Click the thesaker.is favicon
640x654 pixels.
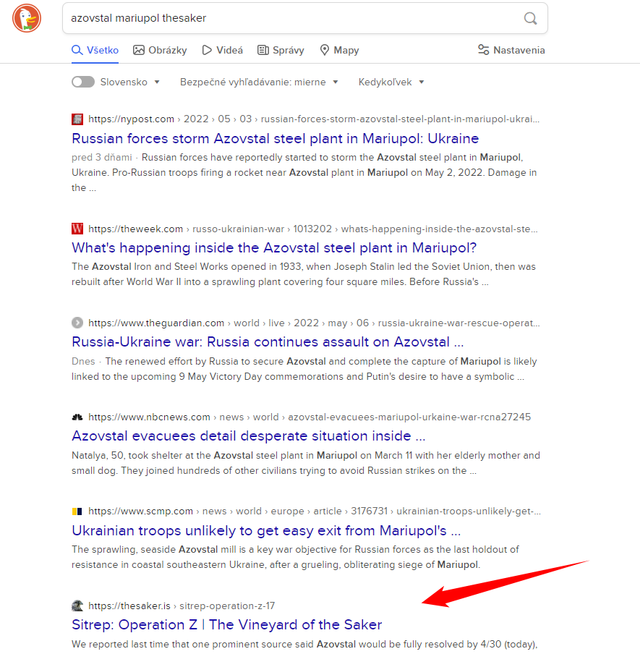pos(77,606)
